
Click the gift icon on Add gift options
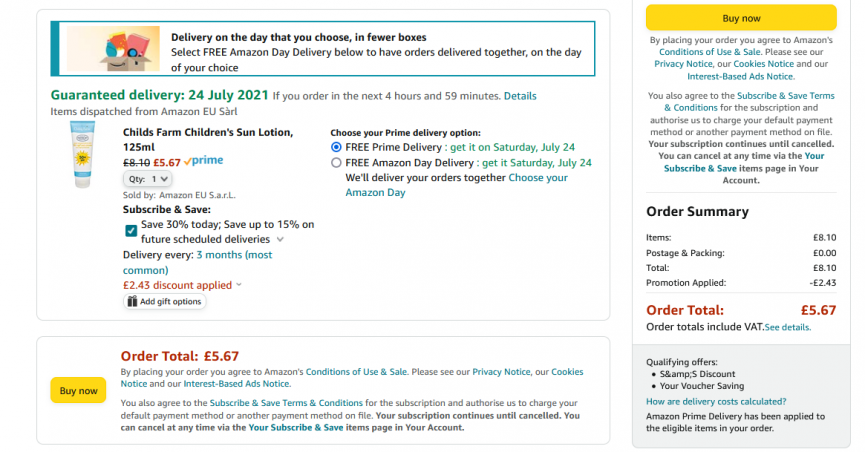coord(132,301)
